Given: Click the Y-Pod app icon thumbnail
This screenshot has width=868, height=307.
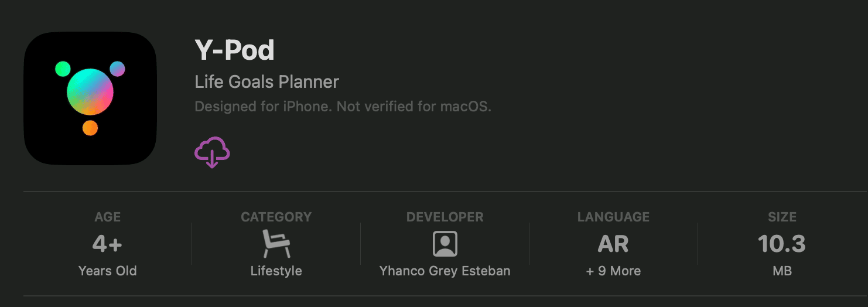Looking at the screenshot, I should tap(90, 98).
